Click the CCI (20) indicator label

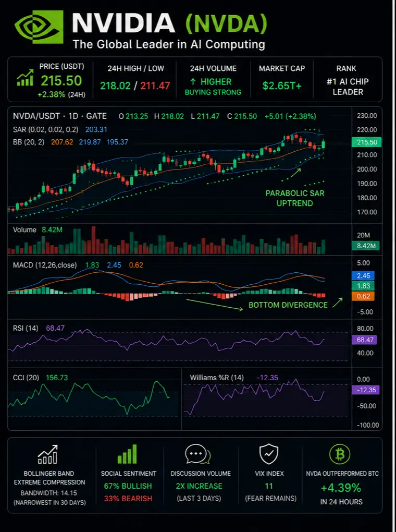pos(27,378)
